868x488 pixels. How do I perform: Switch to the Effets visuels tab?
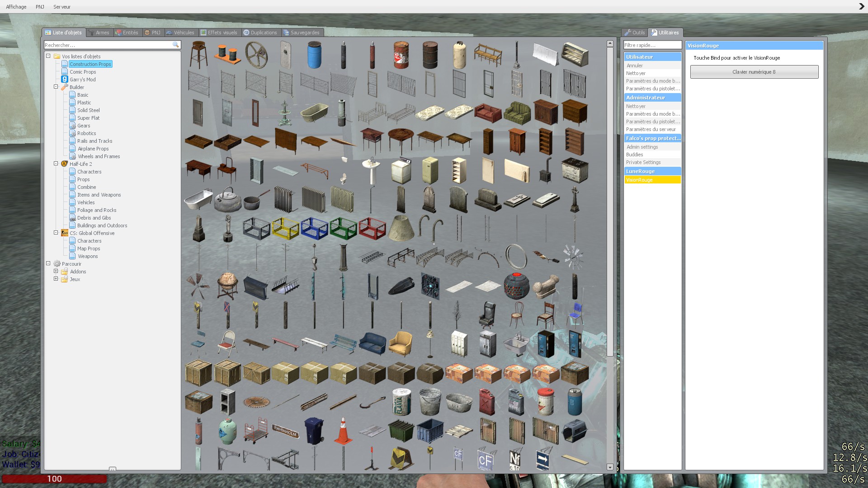click(x=219, y=33)
